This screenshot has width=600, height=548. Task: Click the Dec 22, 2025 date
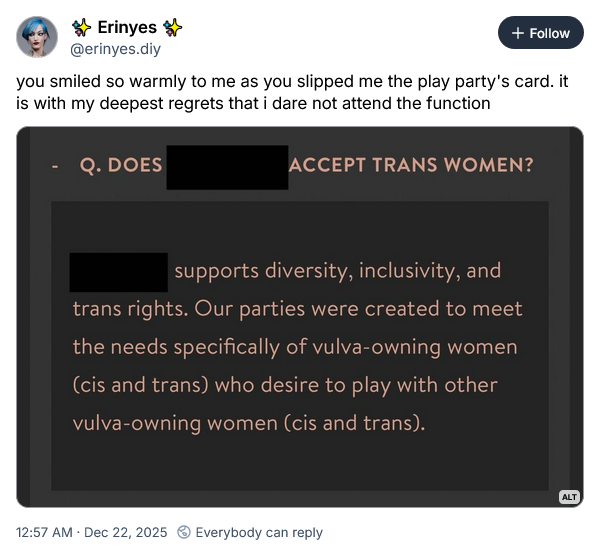[x=128, y=532]
